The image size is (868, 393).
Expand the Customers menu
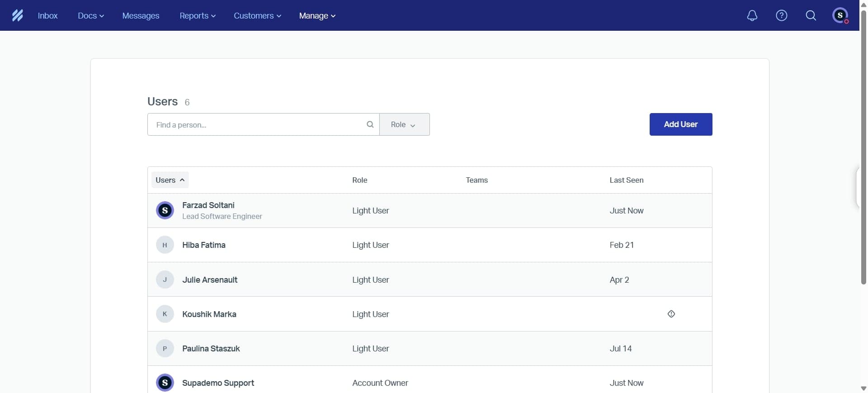point(257,15)
